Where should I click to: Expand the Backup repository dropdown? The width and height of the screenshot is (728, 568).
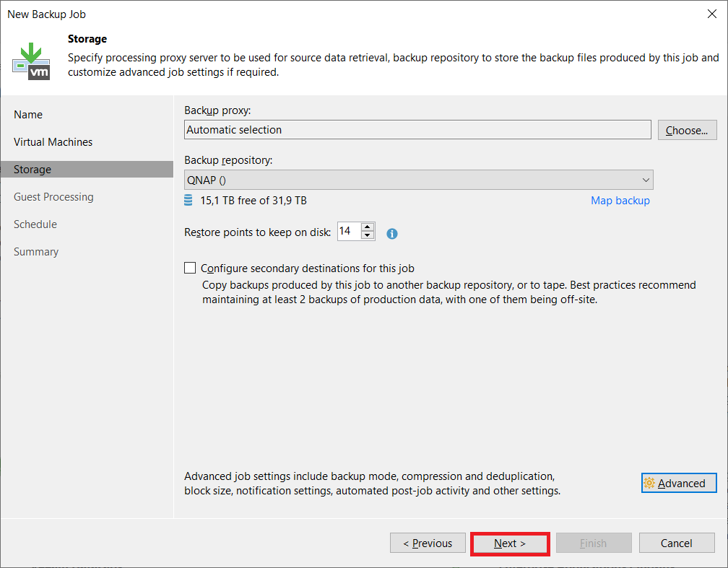pos(645,180)
